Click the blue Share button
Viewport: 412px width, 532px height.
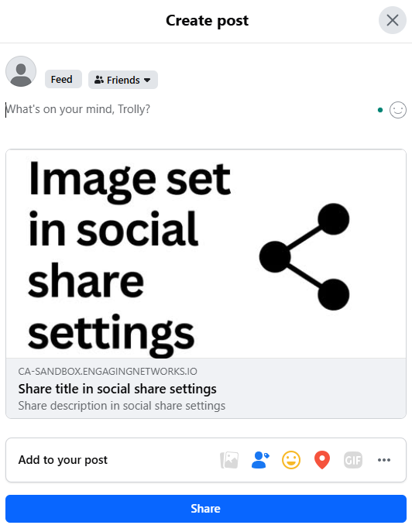click(x=206, y=509)
